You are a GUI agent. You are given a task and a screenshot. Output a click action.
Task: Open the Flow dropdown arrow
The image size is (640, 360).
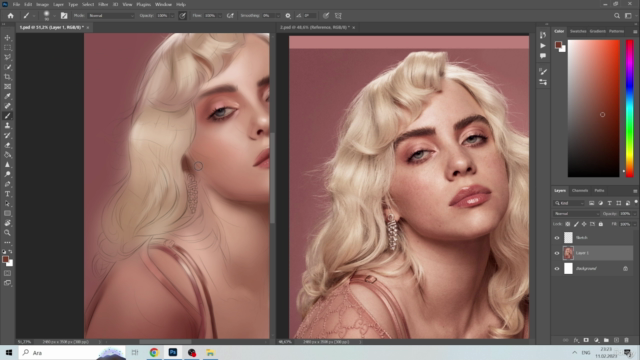click(x=220, y=16)
